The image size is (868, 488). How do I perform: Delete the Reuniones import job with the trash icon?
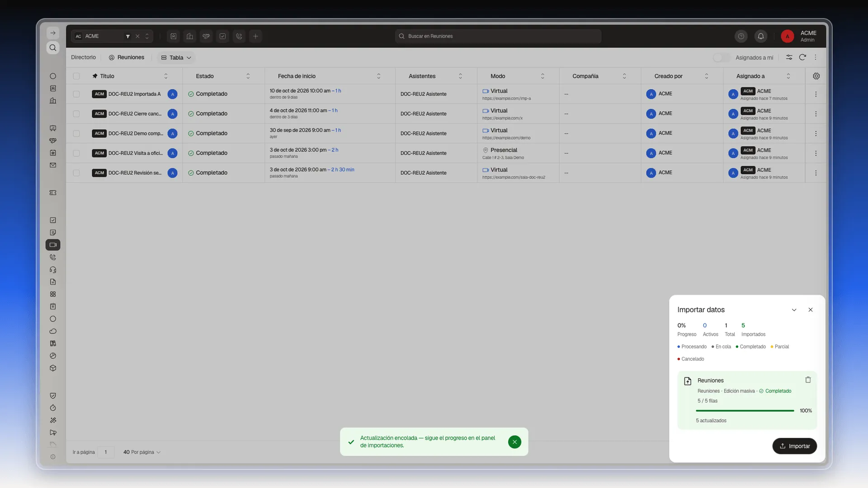(808, 380)
